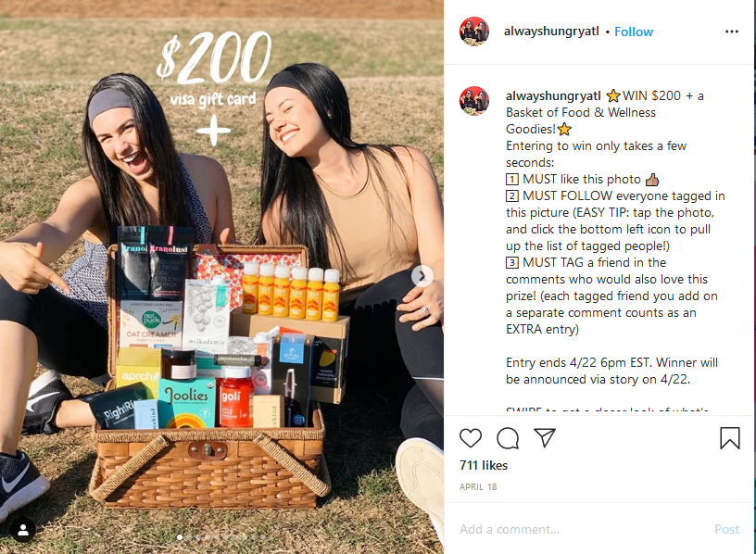Advance to next photo with arrow
The width and height of the screenshot is (756, 554).
click(x=422, y=276)
